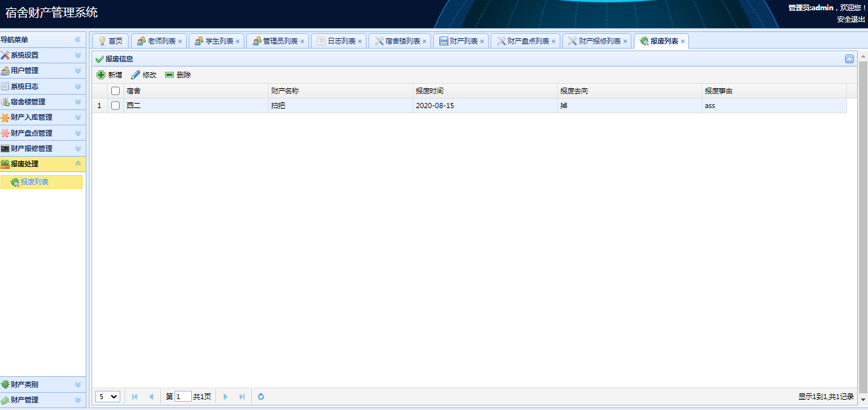Viewport: 868px width, 410px height.
Task: Collapse the 报废信息 panel icon
Action: pos(849,59)
